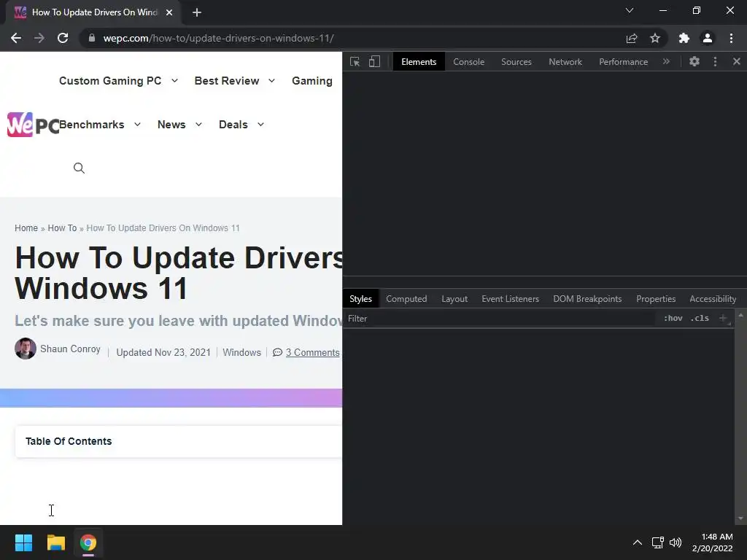Focus the Styles Filter input field
The height and width of the screenshot is (560, 747).
tap(500, 318)
